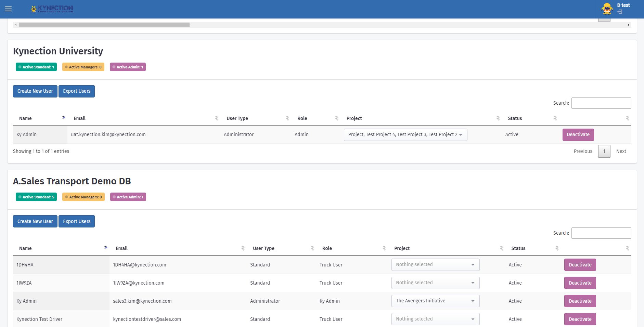Click Export Users in Kynection University
The image size is (644, 327).
[77, 91]
